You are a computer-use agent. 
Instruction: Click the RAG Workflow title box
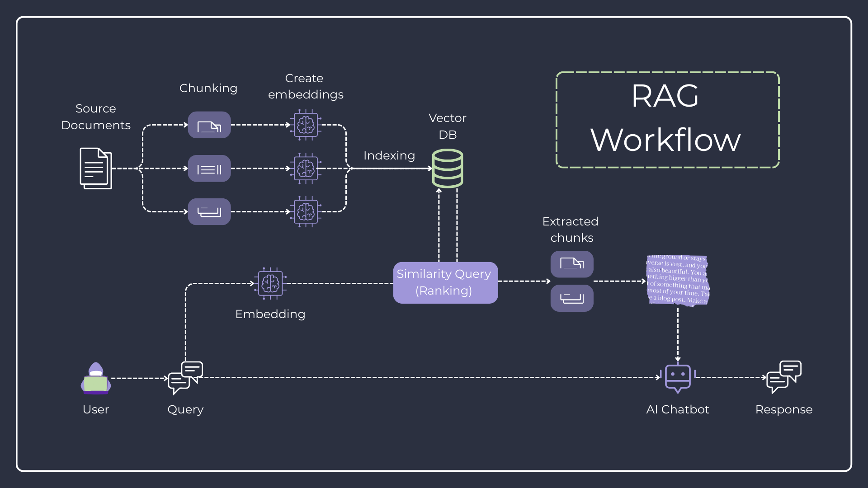[667, 120]
